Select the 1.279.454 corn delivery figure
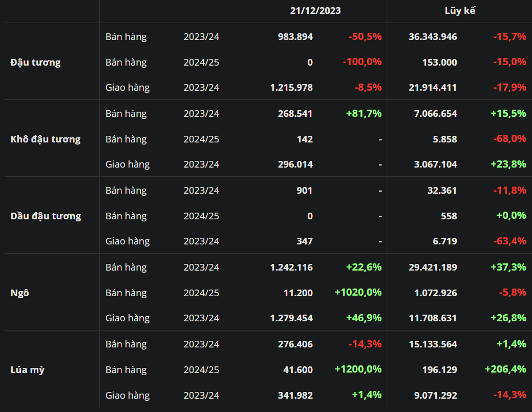The height and width of the screenshot is (412, 532). [x=291, y=318]
